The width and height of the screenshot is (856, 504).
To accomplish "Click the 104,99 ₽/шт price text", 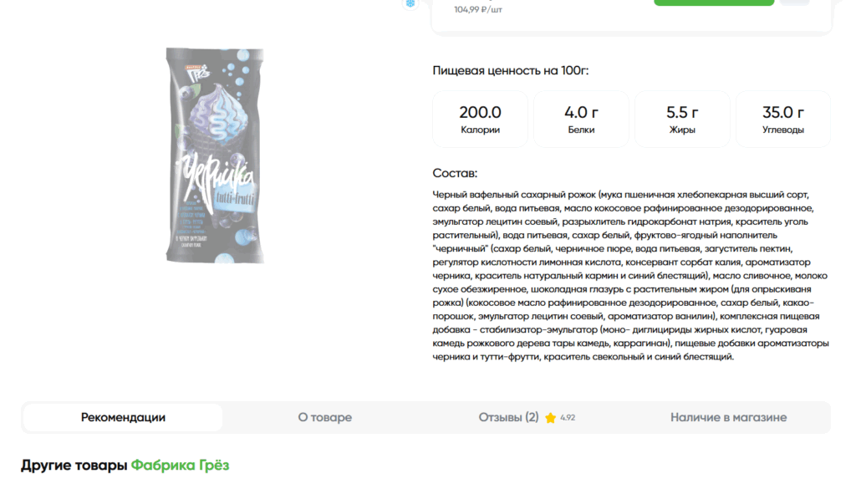I will [478, 9].
